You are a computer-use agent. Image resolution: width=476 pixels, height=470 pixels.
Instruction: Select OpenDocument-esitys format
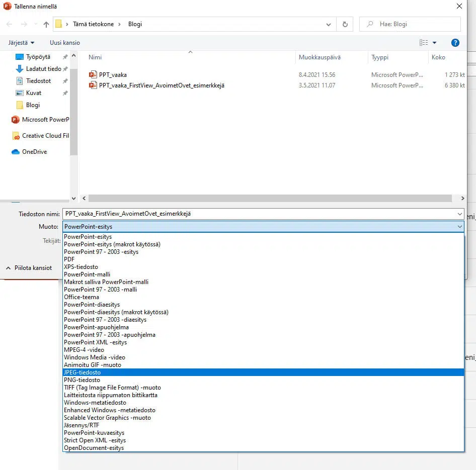pyautogui.click(x=263, y=448)
